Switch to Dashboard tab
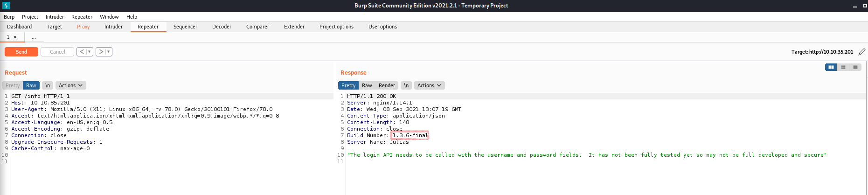The height and width of the screenshot is (195, 868). 20,27
